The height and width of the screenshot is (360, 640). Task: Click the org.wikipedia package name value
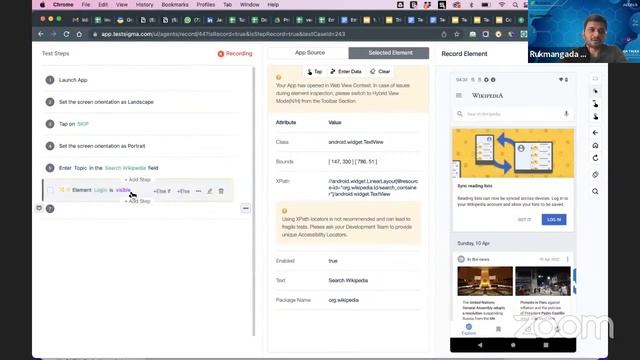tap(344, 300)
